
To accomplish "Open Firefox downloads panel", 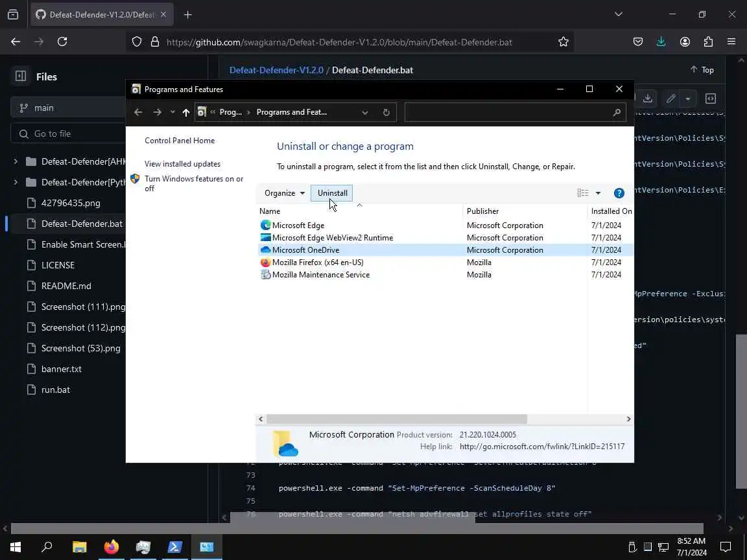I will 661,42.
